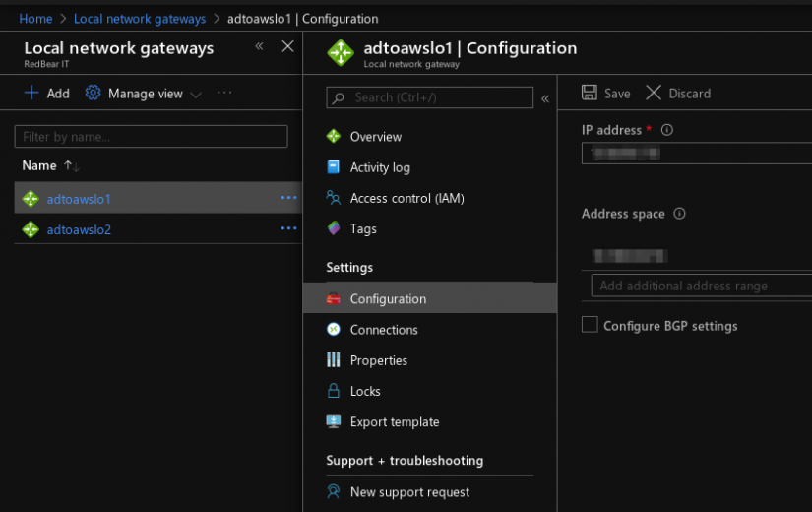Open Export template entry
The image size is (812, 512).
395,421
